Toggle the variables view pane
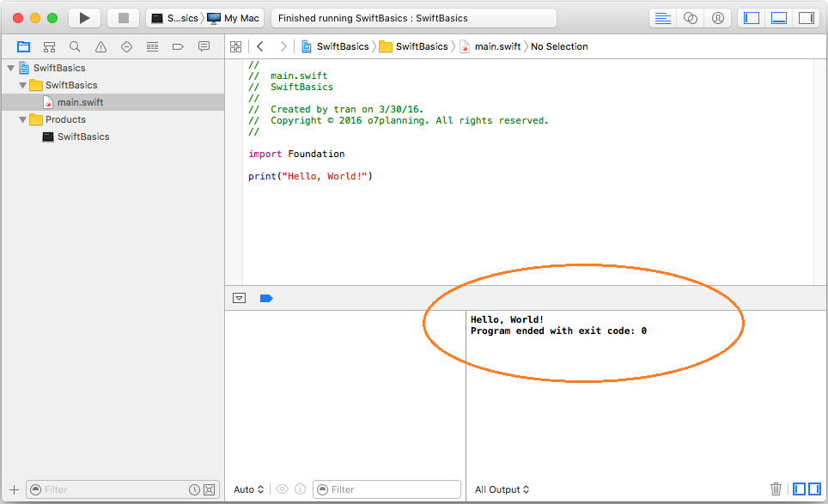 [x=800, y=489]
